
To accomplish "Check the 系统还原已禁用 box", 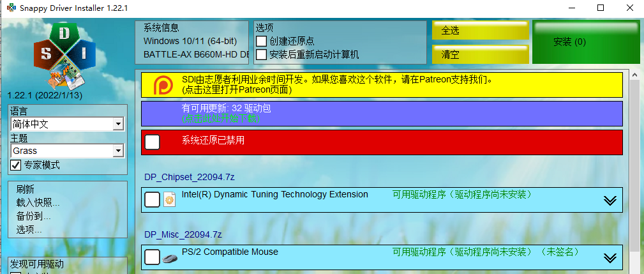I will click(152, 142).
